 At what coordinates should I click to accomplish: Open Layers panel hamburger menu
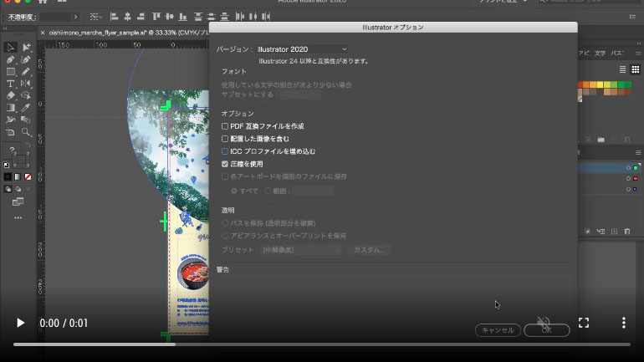(x=638, y=153)
